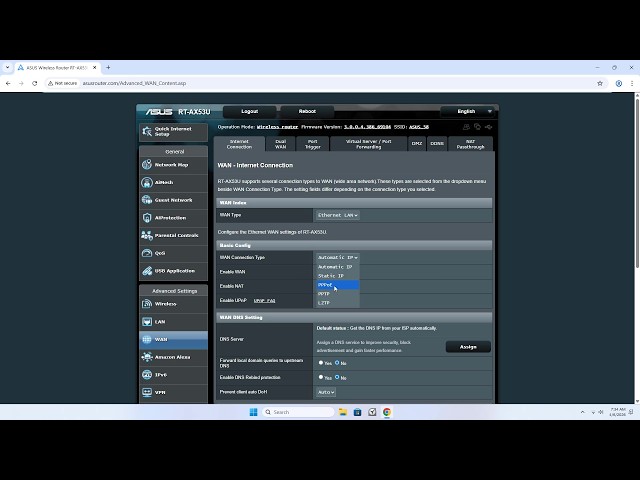
Task: Bookmark this page with star icon
Action: (x=600, y=83)
